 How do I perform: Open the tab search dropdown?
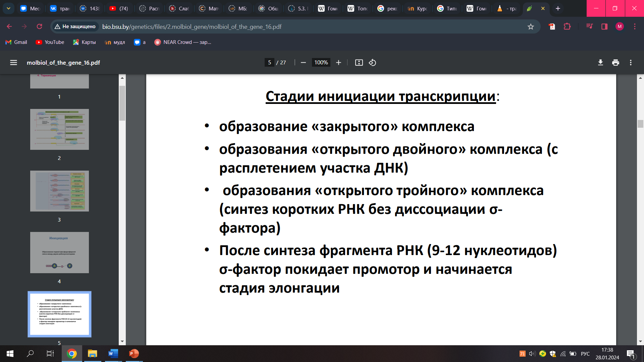pos(8,8)
